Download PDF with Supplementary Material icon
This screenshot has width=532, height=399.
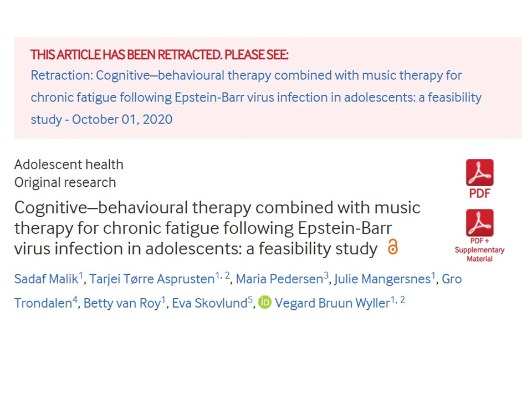(479, 223)
